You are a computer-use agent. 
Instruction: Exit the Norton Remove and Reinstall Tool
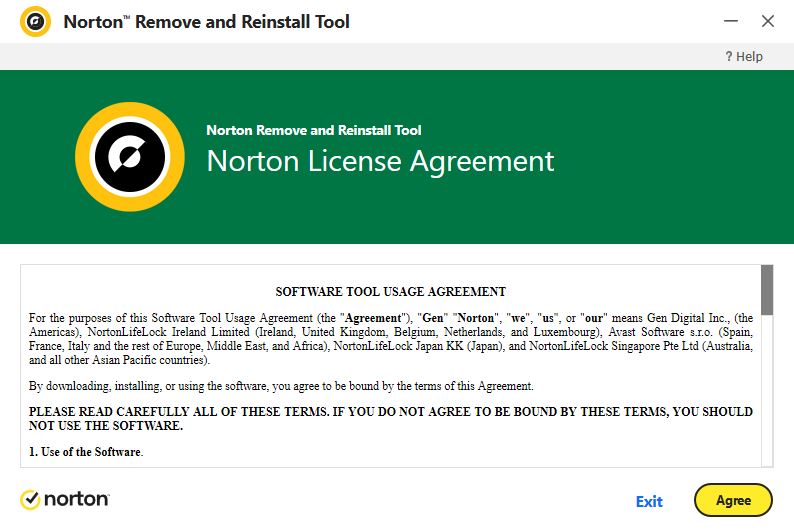click(649, 502)
